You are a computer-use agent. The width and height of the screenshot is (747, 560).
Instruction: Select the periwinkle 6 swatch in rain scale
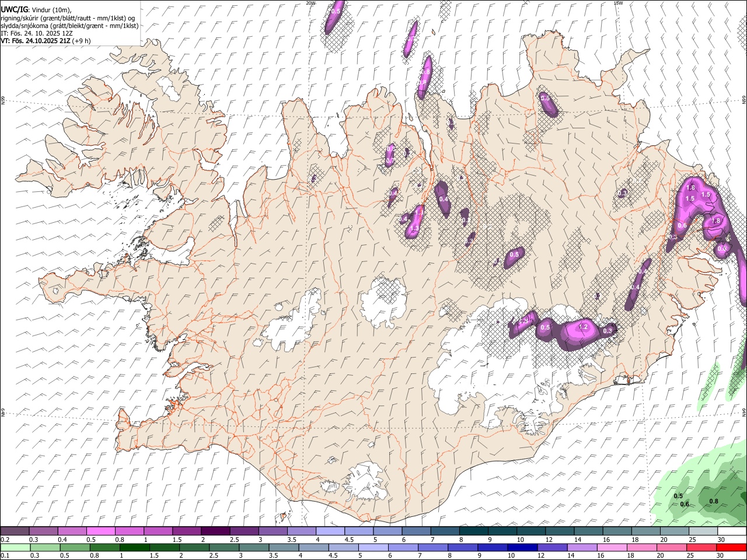point(403,547)
